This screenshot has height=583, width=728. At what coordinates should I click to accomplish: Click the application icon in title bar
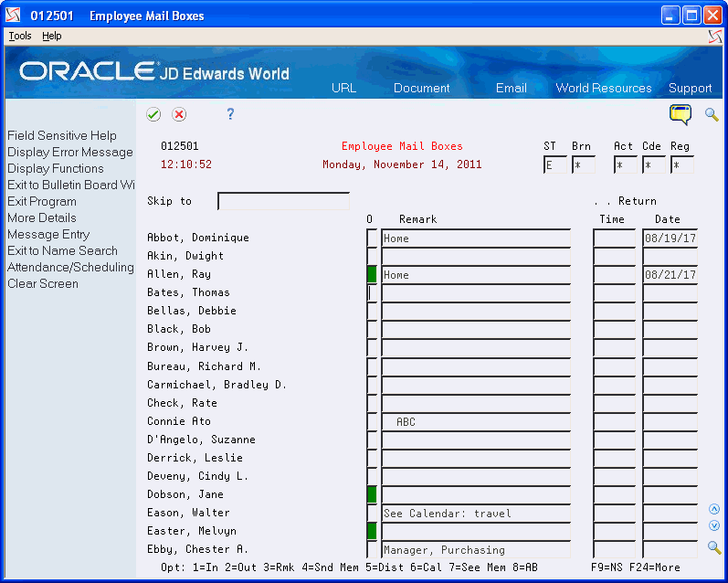(13, 16)
